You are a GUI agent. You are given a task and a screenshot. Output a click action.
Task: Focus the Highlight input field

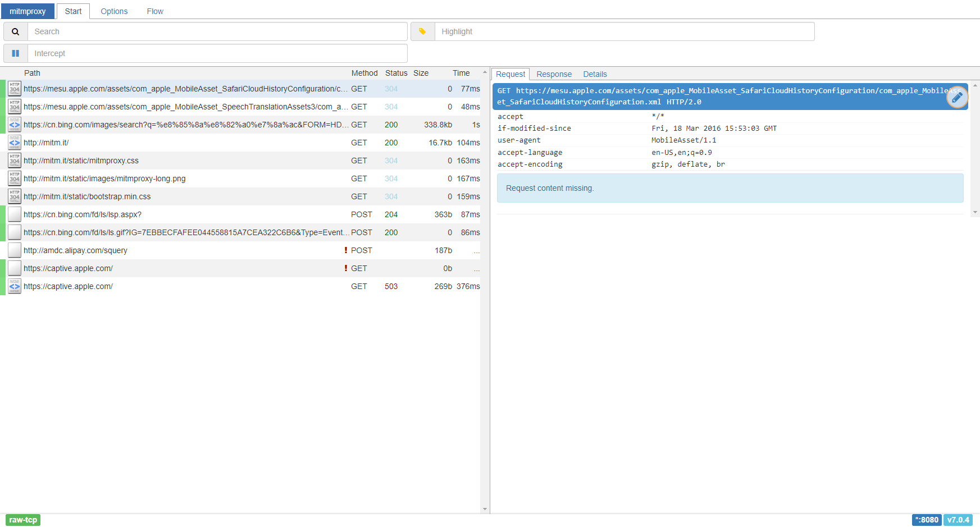pyautogui.click(x=625, y=31)
